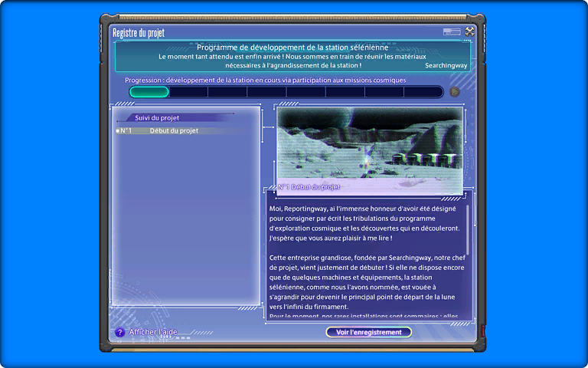
Task: Click the Registre du projet title bar
Action: point(139,32)
